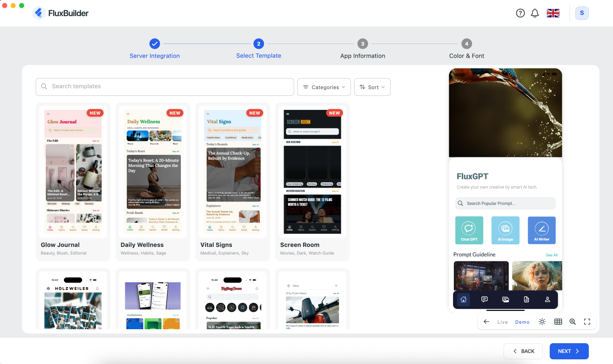Click the Prompt Guideline heading in preview
This screenshot has height=364, width=613.
tap(475, 255)
